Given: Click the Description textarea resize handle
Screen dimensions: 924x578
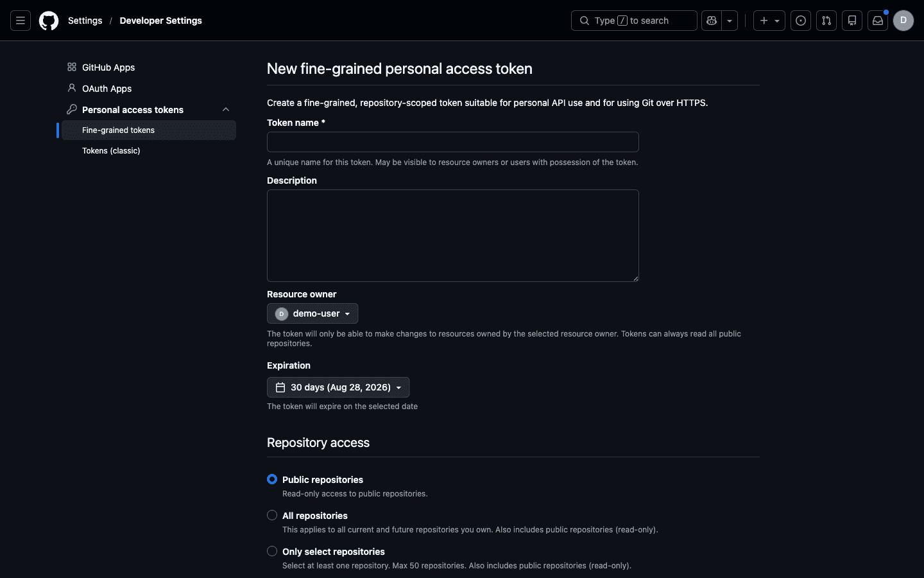Looking at the screenshot, I should 635,278.
